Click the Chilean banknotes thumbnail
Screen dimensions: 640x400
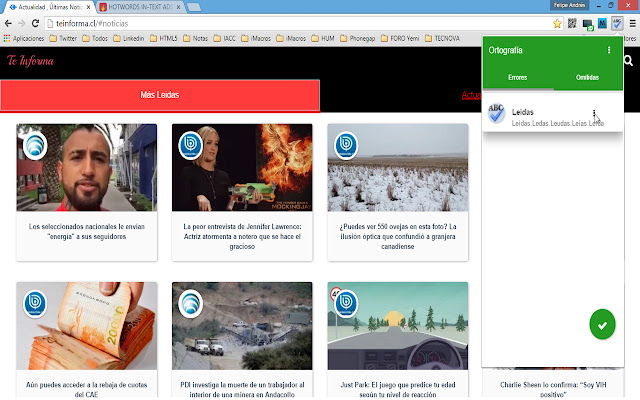point(87,326)
